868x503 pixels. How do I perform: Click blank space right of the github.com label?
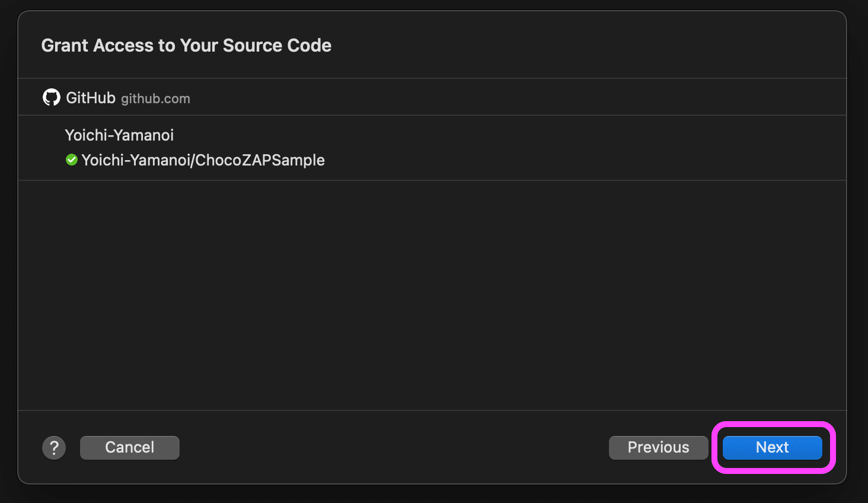[x=510, y=98]
